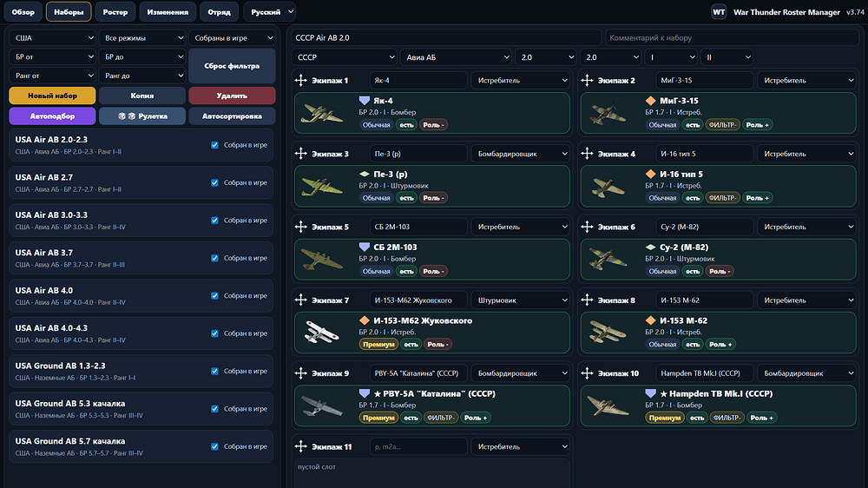This screenshot has width=868, height=488.
Task: Click the move handle of Экипаж 9
Action: click(x=300, y=373)
